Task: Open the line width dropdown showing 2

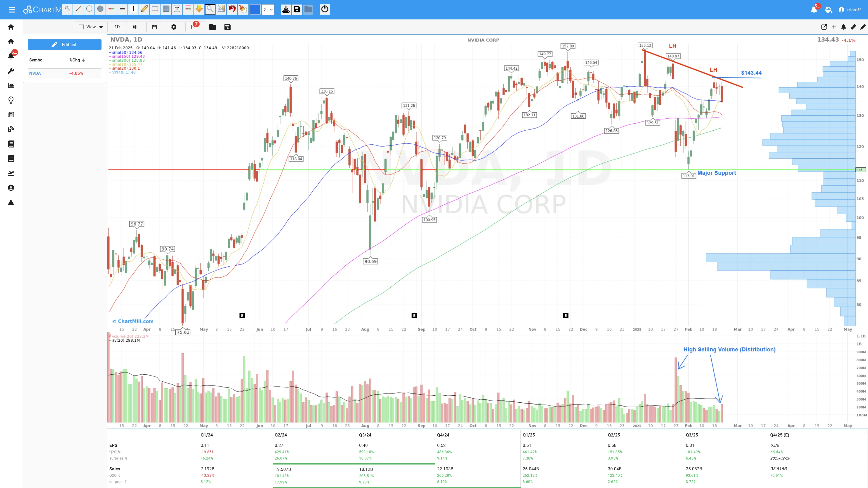Action: tap(268, 9)
